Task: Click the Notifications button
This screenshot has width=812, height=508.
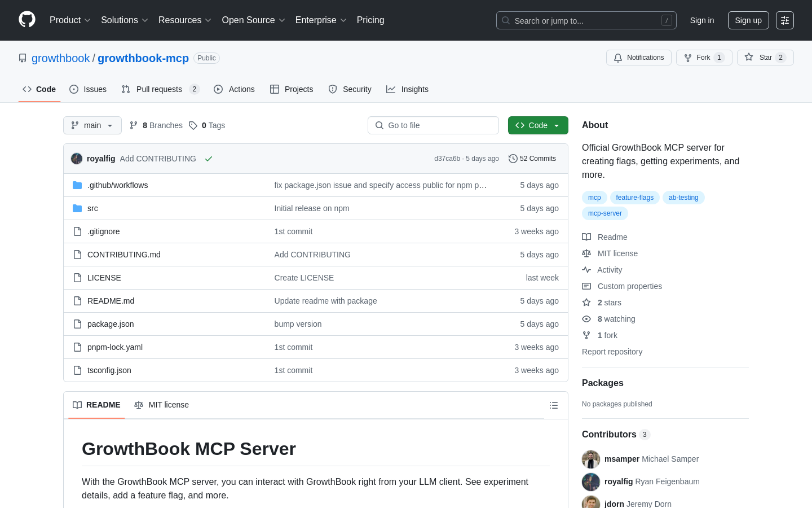Action: click(x=639, y=58)
